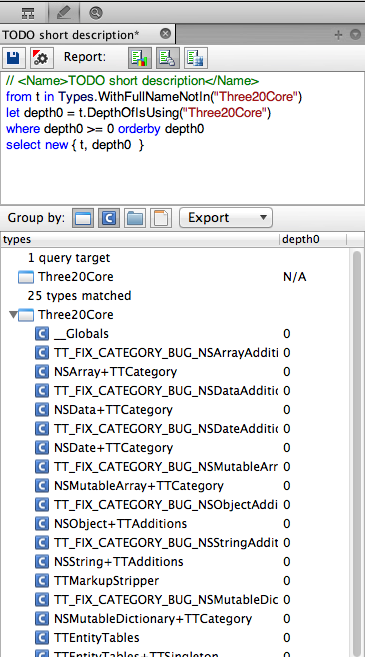The width and height of the screenshot is (365, 657).
Task: Click the magnifier search icon in top bar
Action: (96, 13)
